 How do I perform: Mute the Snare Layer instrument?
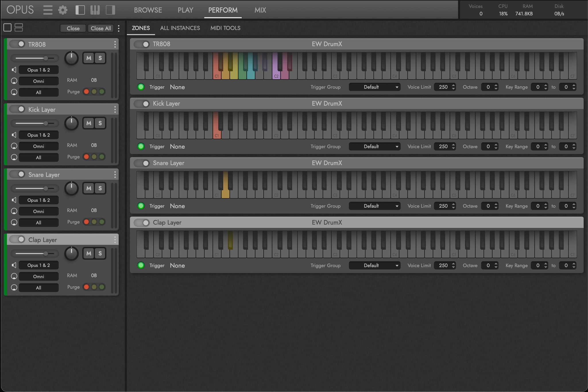pyautogui.click(x=89, y=188)
